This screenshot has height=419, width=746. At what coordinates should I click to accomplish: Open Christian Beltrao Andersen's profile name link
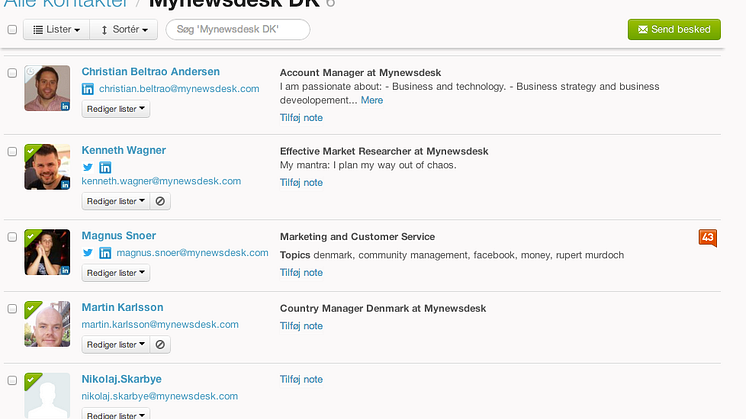pyautogui.click(x=150, y=71)
